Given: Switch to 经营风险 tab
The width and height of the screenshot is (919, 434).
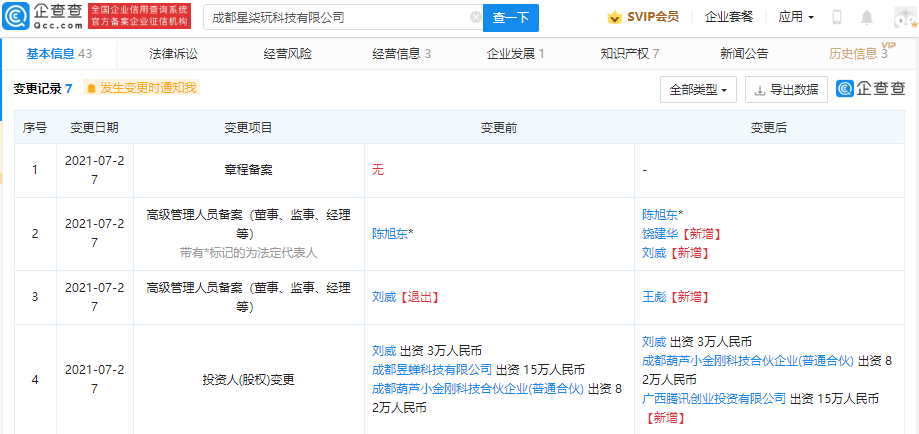Looking at the screenshot, I should pos(288,54).
